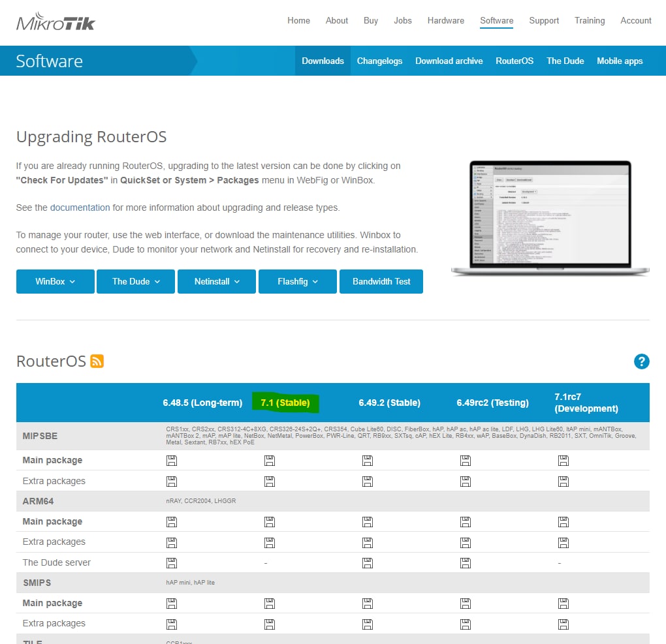Viewport: 666px width, 644px height.
Task: Download SMIPS Main package 6.48.5 Long-term
Action: 172,604
